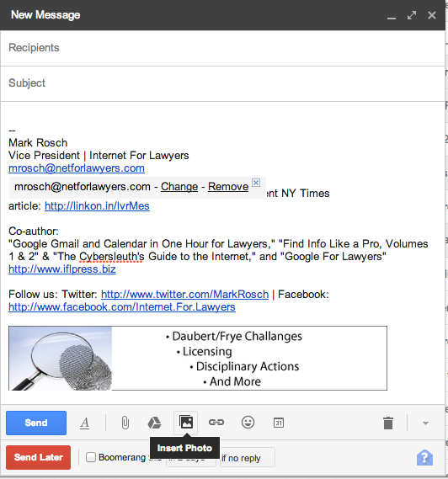Click the blue Send button

[36, 423]
